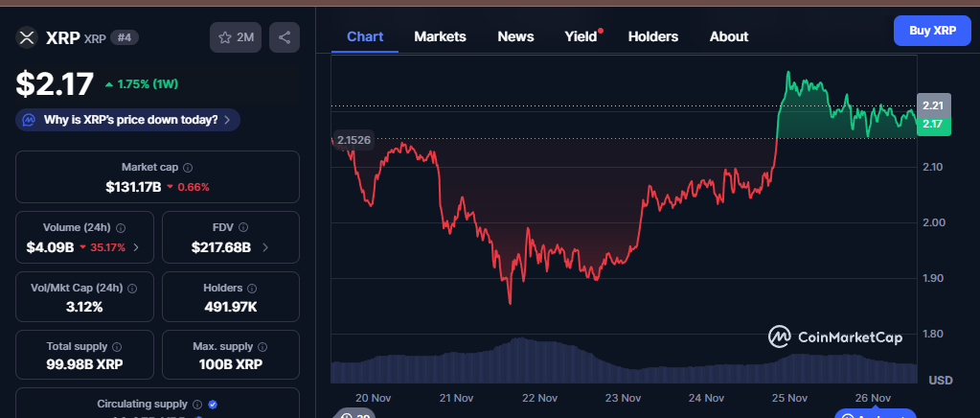Image resolution: width=980 pixels, height=418 pixels.
Task: Click the Circulating supply verified badge
Action: coord(213,405)
